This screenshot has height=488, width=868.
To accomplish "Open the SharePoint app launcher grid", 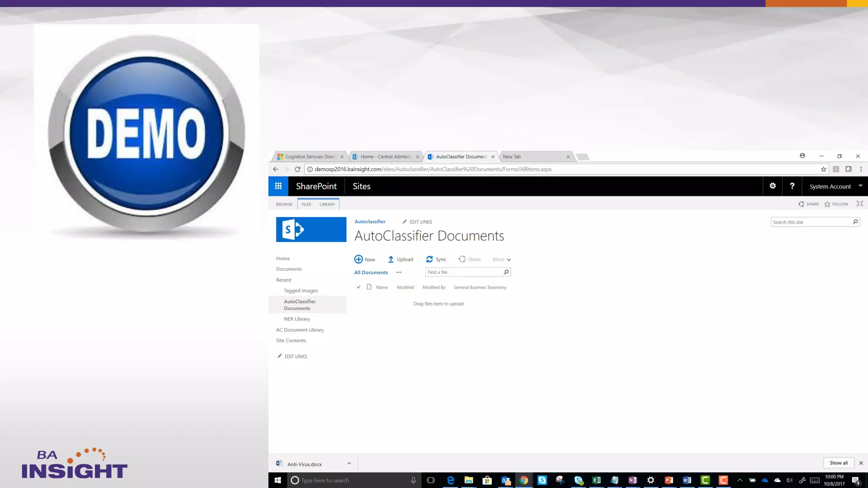I will 278,186.
